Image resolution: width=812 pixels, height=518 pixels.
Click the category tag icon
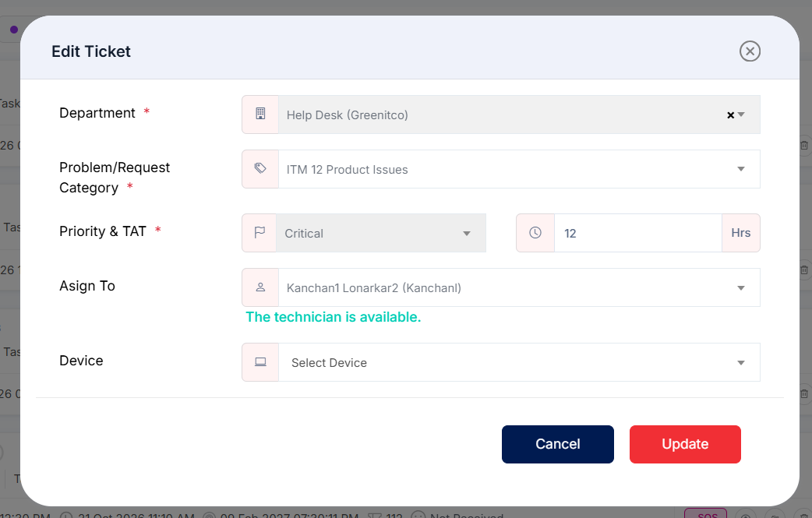(260, 169)
